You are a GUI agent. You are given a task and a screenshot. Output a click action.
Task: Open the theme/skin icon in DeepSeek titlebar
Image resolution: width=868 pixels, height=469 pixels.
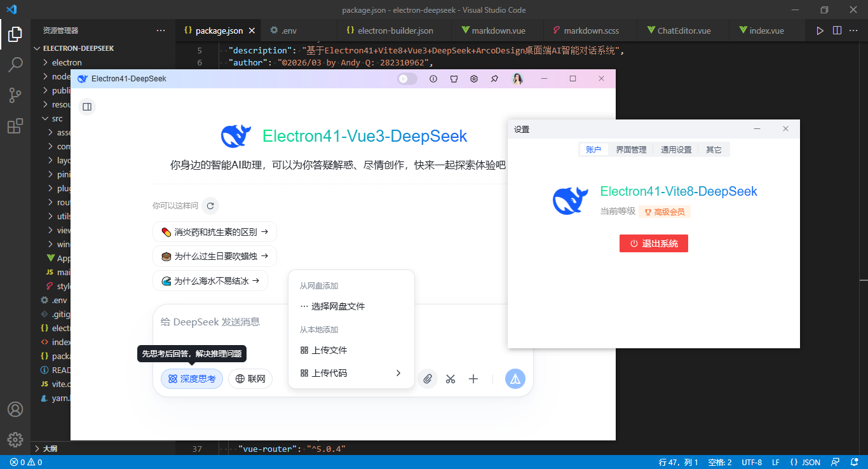coord(452,78)
